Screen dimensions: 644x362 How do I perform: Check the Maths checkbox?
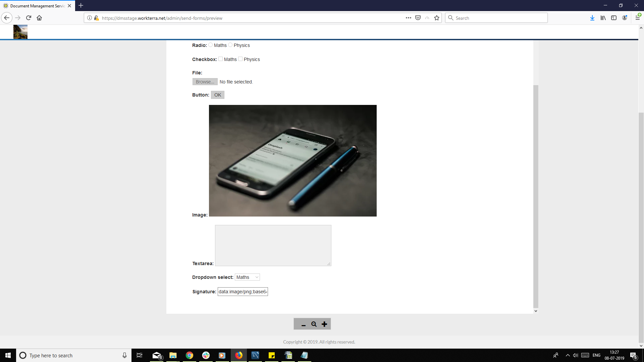coord(221,59)
